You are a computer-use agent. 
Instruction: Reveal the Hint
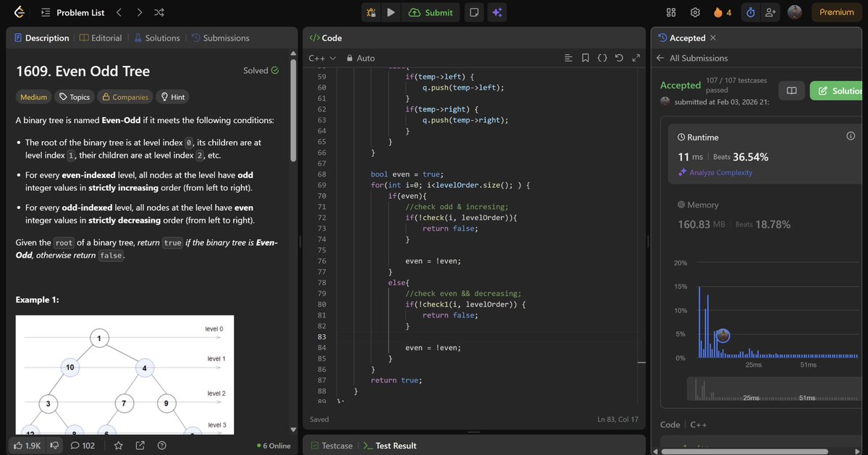(x=173, y=97)
